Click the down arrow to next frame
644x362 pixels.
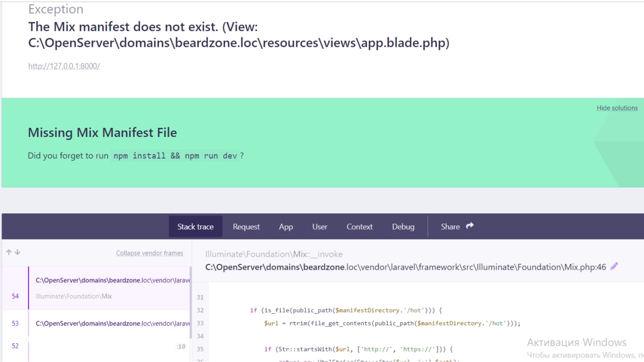(18, 252)
